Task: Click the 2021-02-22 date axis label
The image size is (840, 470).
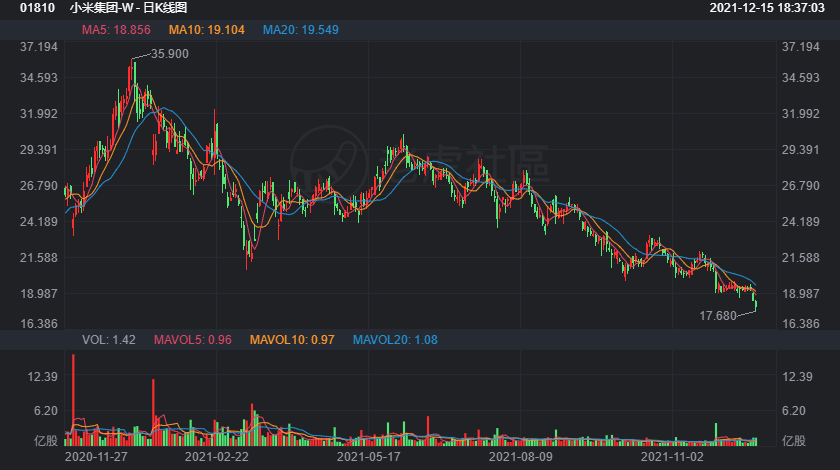Action: tap(216, 457)
